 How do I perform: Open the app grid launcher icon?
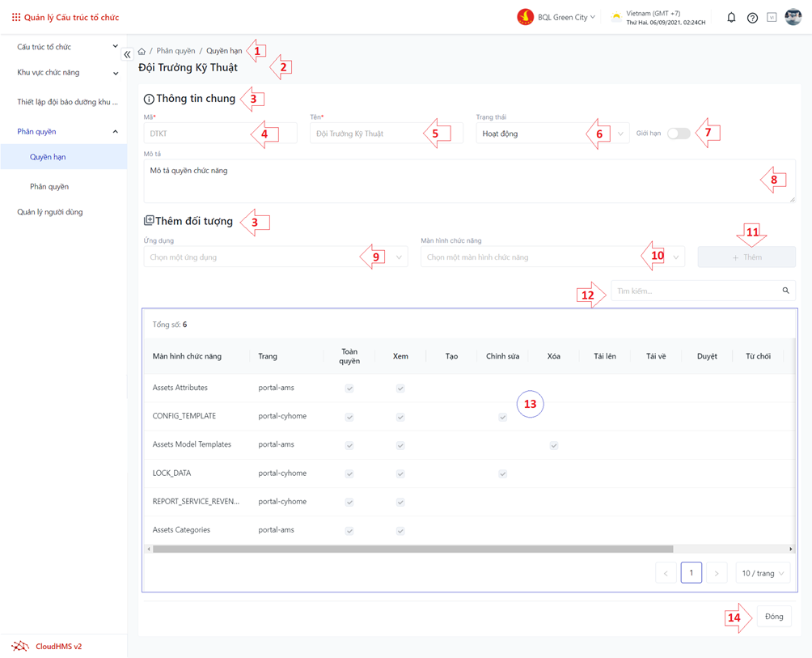[x=15, y=17]
